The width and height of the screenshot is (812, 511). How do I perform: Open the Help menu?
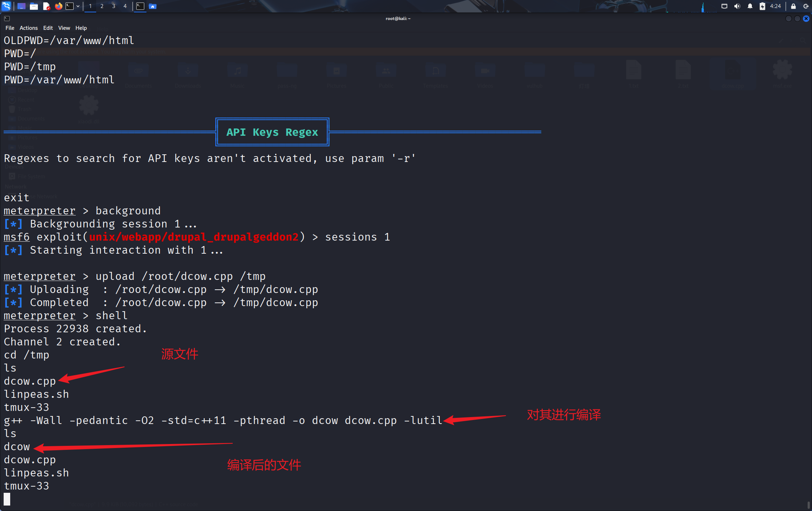(x=81, y=28)
